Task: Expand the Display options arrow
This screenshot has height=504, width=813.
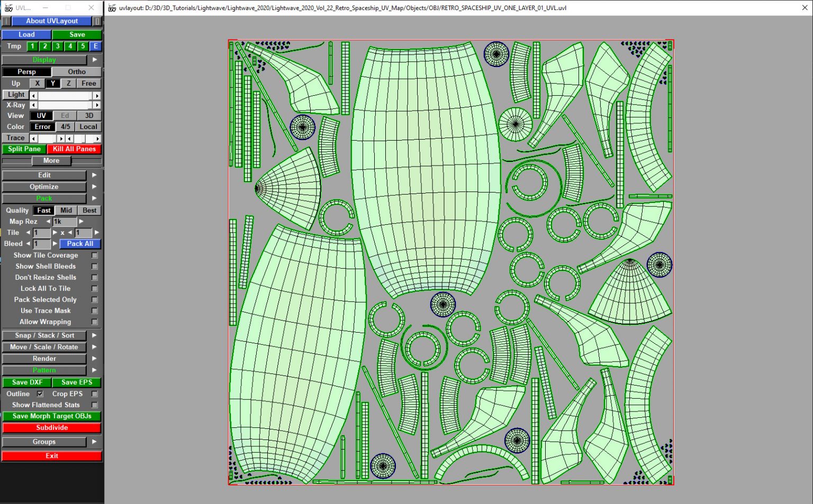Action: [x=94, y=60]
